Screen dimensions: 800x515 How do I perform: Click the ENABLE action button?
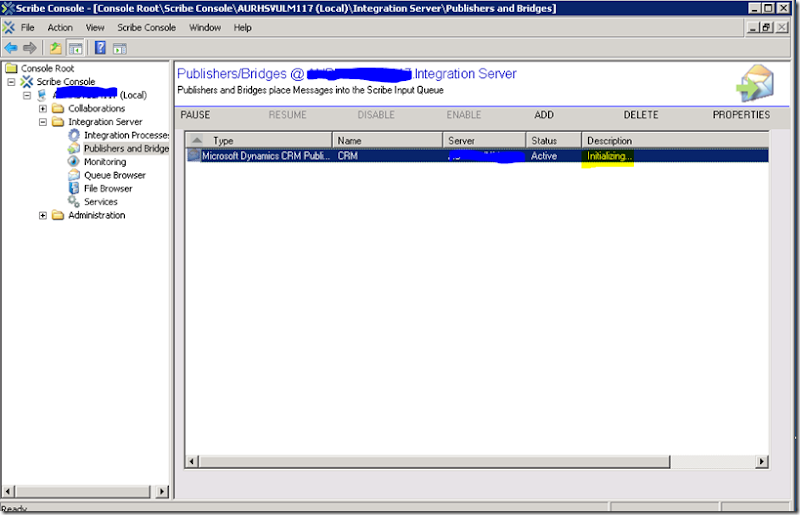464,115
